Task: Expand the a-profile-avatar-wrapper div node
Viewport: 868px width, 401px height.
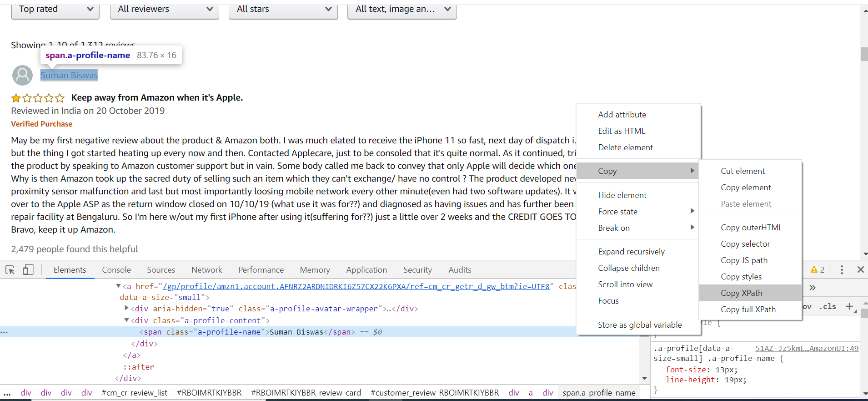Action: (x=127, y=309)
